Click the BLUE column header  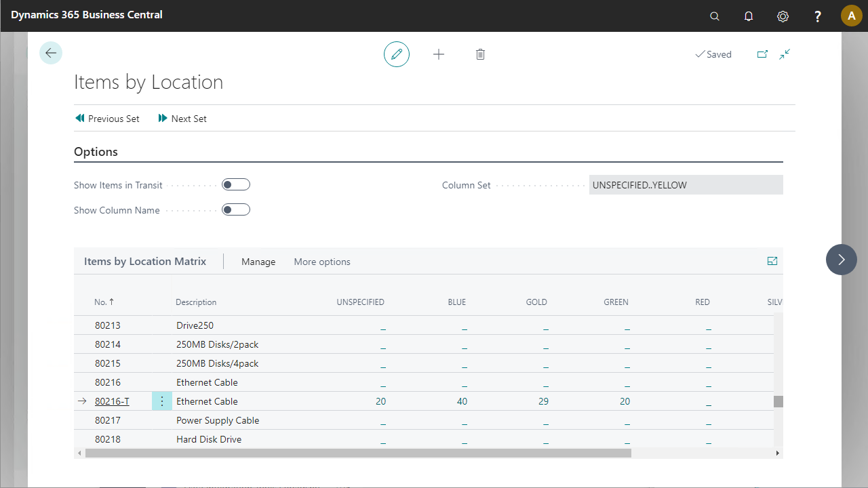[457, 302]
